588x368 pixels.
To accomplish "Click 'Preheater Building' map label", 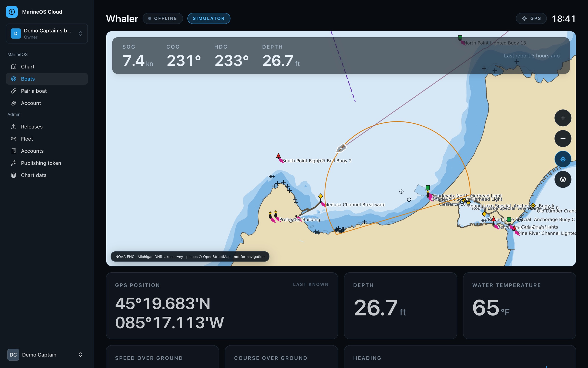I will coord(299,219).
